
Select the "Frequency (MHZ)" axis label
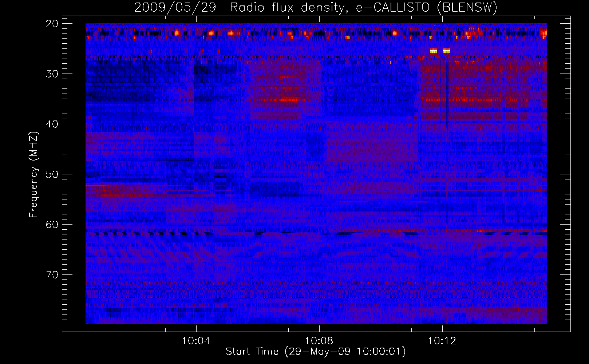point(33,175)
